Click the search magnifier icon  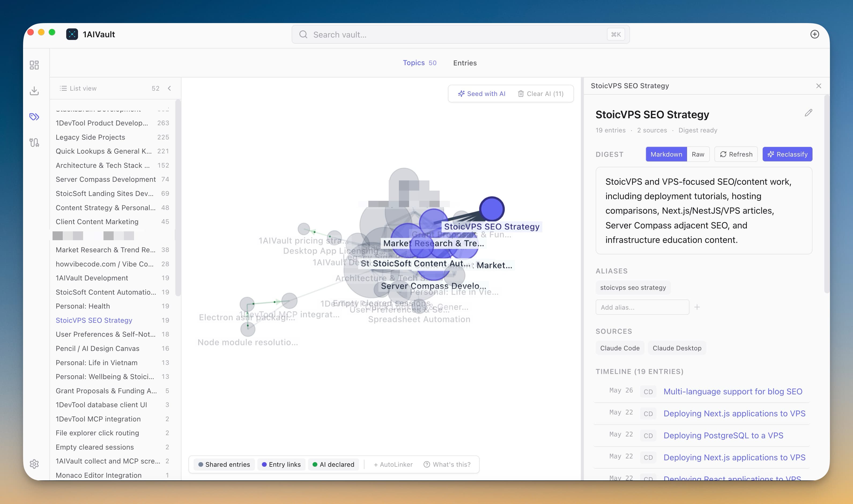pos(303,35)
